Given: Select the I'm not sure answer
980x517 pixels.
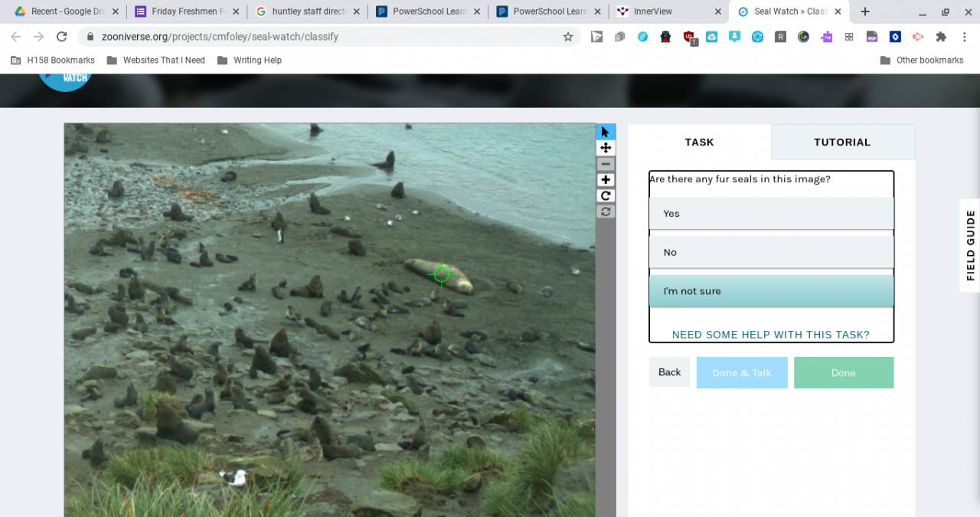Looking at the screenshot, I should click(771, 291).
